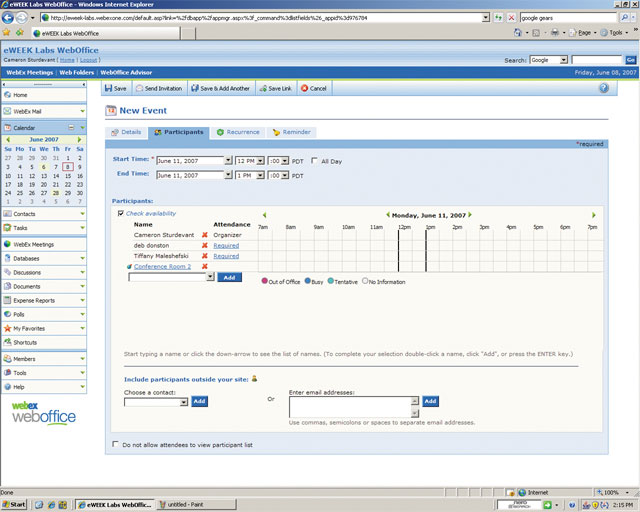640x512 pixels.
Task: Cancel the new event
Action: point(314,88)
